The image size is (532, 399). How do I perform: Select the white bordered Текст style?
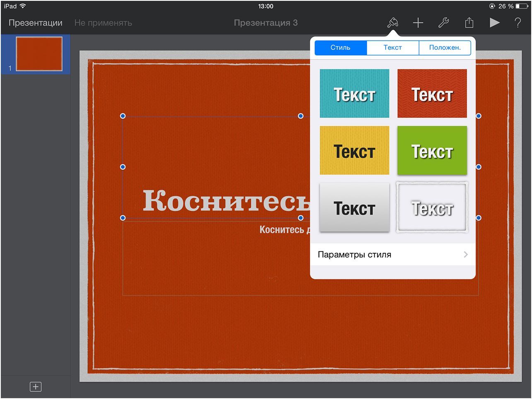432,207
